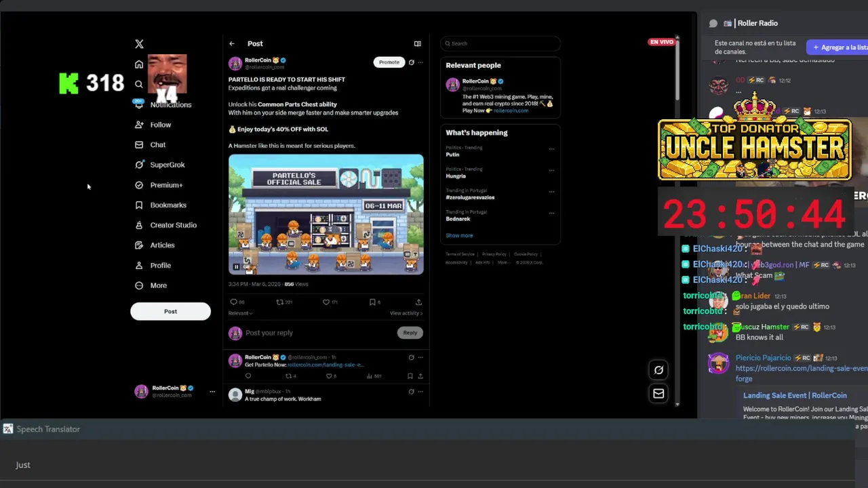The image size is (868, 488).
Task: Click share icon on RollerCoin reply
Action: pyautogui.click(x=420, y=375)
